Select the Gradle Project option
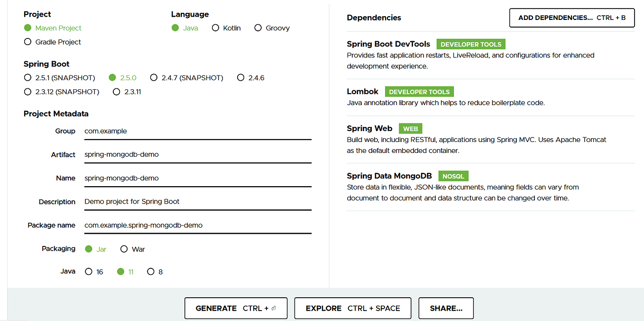Image resolution: width=644 pixels, height=321 pixels. 28,42
